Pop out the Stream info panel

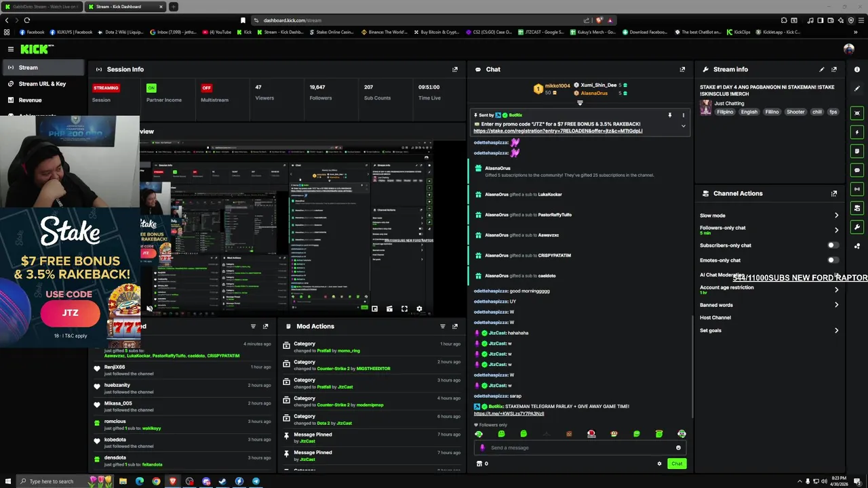[834, 69]
